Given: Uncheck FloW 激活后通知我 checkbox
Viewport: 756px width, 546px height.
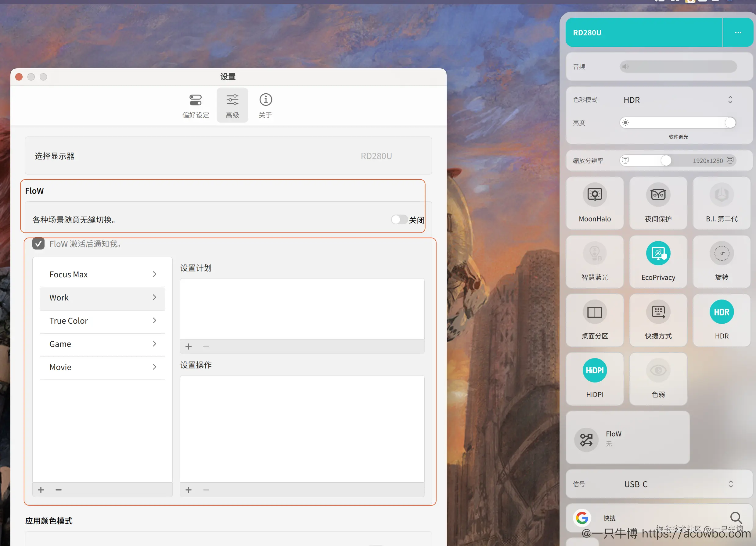Looking at the screenshot, I should click(38, 244).
